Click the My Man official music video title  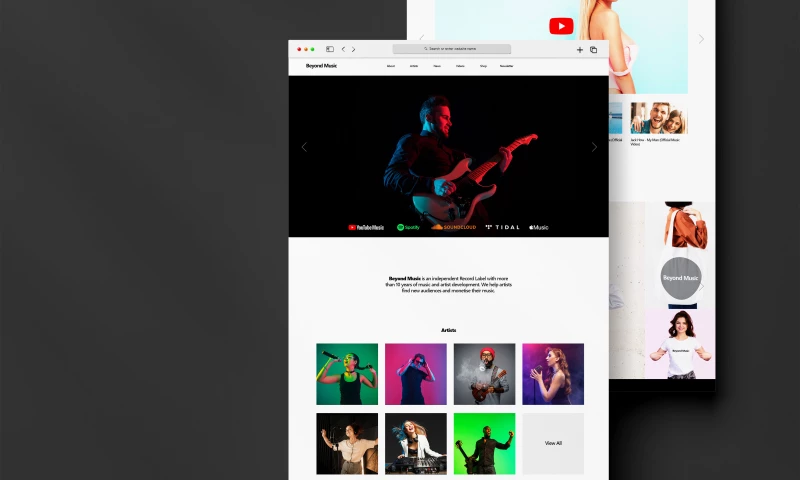[x=655, y=141]
